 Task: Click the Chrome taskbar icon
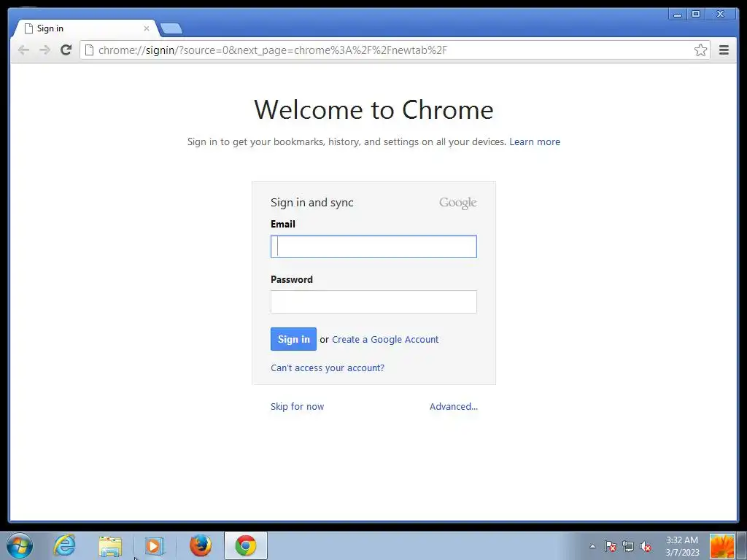click(x=246, y=545)
